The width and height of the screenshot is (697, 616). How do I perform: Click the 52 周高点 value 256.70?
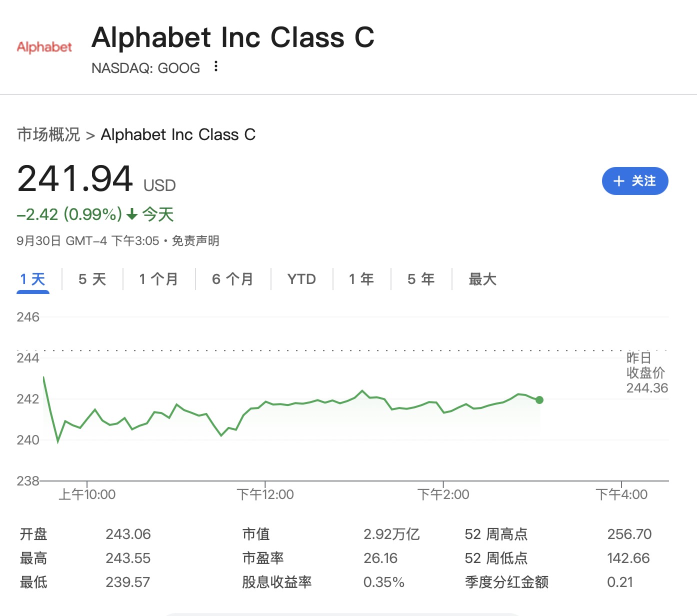[x=629, y=534]
